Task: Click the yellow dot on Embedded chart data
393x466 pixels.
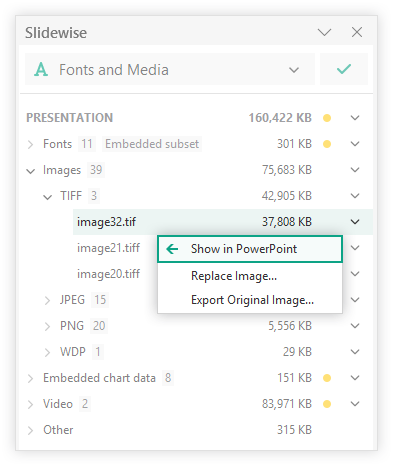Action: click(327, 378)
